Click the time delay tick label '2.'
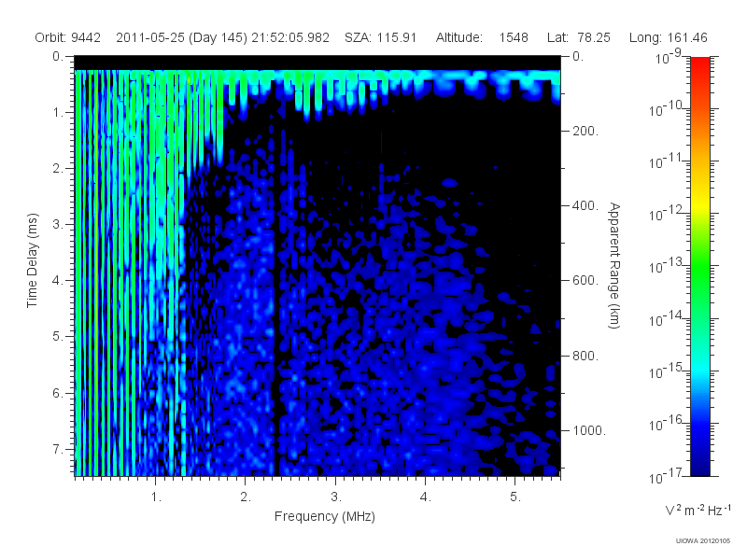The width and height of the screenshot is (747, 560). click(58, 169)
